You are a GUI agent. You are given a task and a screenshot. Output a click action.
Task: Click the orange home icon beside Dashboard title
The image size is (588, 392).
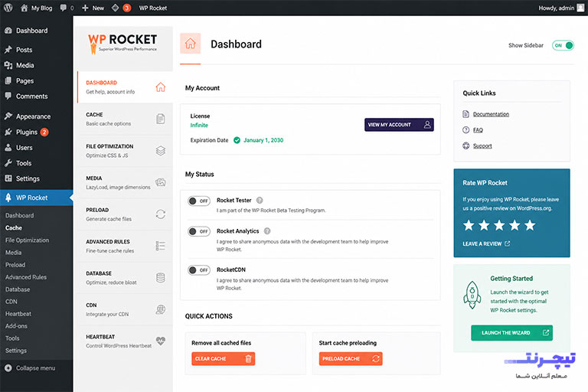tap(190, 44)
